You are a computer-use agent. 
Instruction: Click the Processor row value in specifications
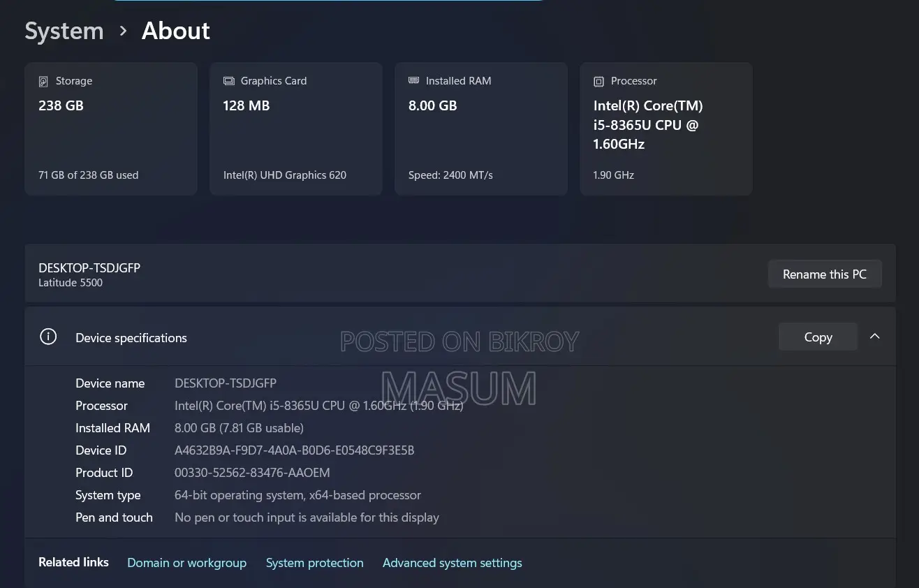(x=319, y=406)
